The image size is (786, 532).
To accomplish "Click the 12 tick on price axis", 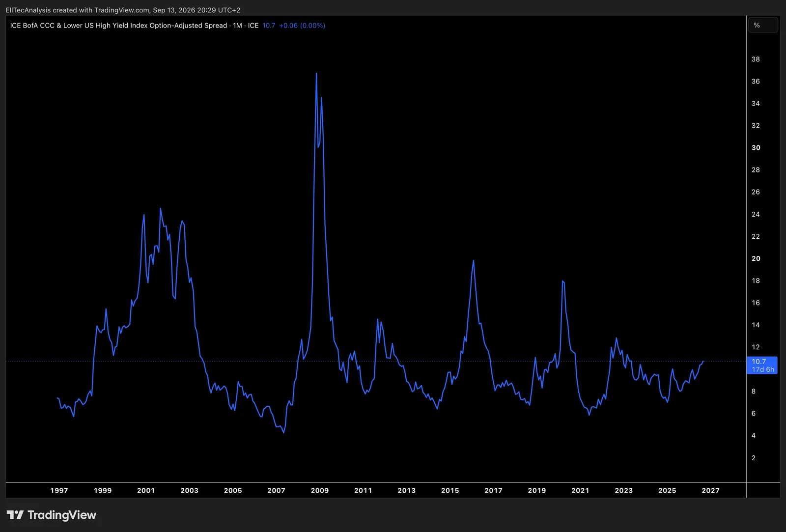I will pos(756,347).
